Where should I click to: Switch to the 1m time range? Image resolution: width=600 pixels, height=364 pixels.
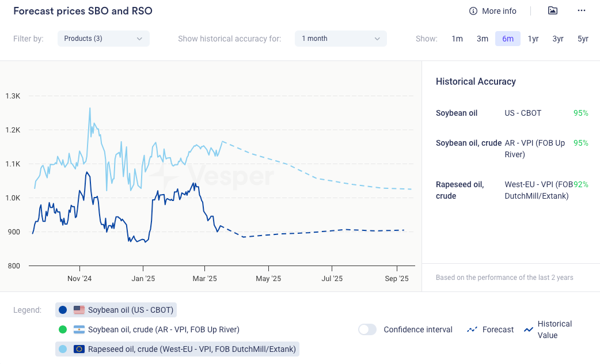[x=457, y=39]
